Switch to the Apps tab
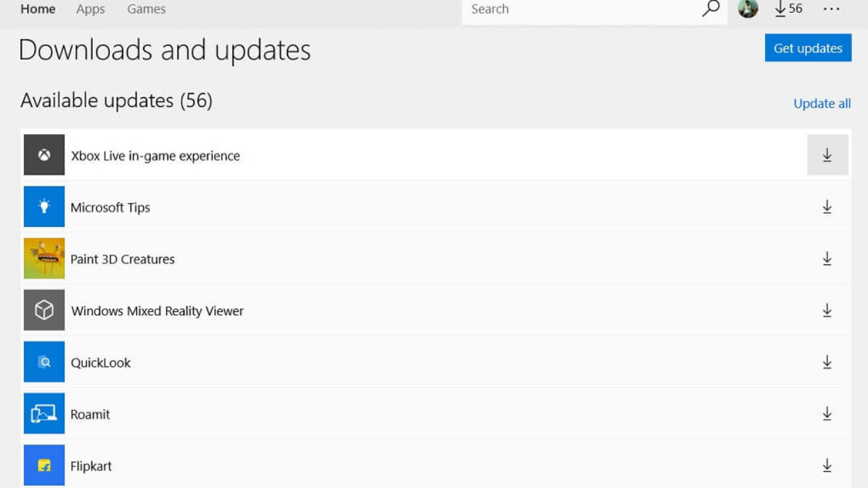Image resolution: width=868 pixels, height=488 pixels. (90, 9)
